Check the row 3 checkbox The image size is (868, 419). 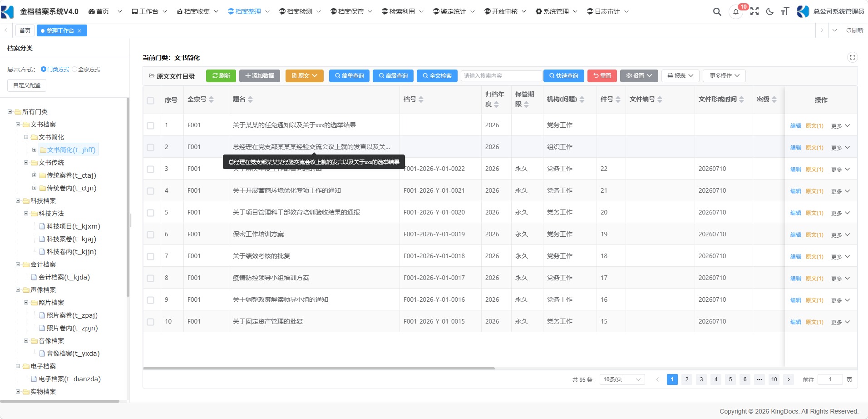151,169
